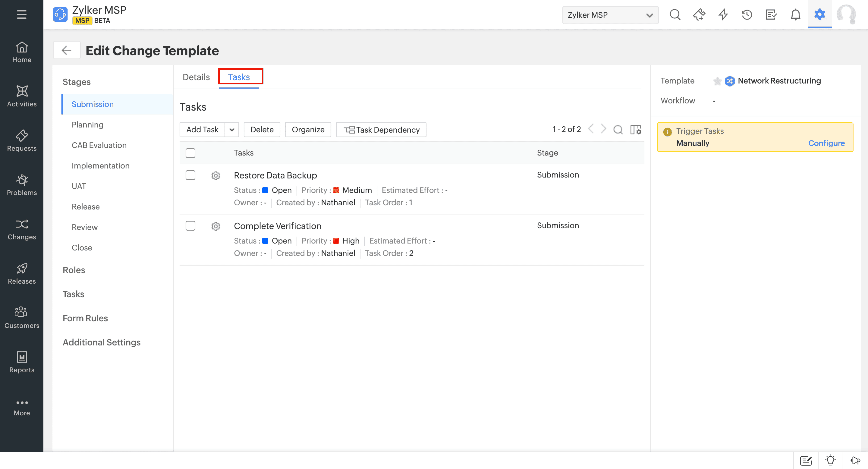Open the Problems module icon
Image resolution: width=868 pixels, height=469 pixels.
(x=22, y=180)
